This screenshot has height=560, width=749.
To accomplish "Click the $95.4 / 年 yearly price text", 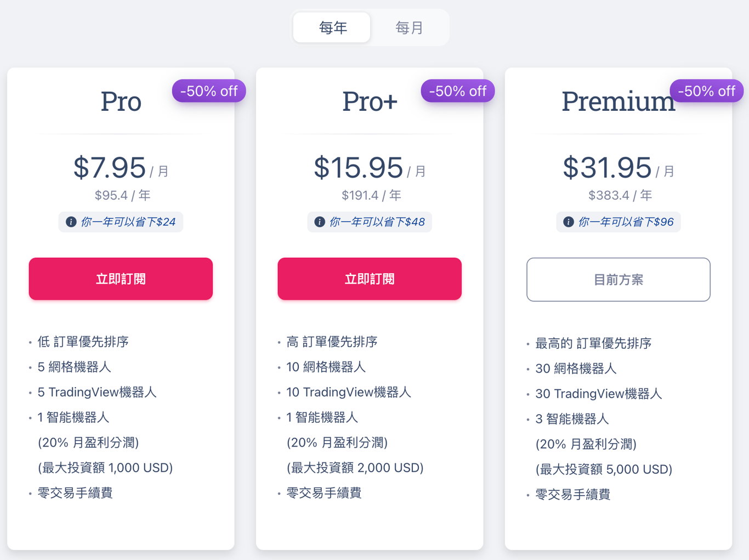I will 123,195.
